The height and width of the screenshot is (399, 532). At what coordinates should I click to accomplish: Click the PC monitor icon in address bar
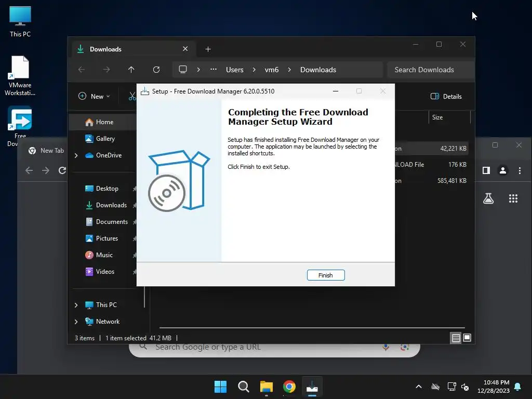[x=183, y=70]
